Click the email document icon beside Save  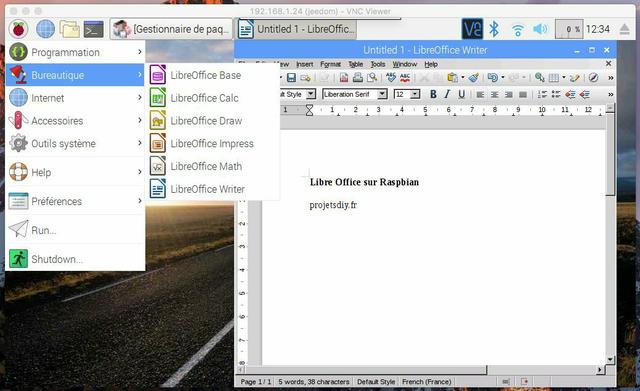click(x=305, y=78)
